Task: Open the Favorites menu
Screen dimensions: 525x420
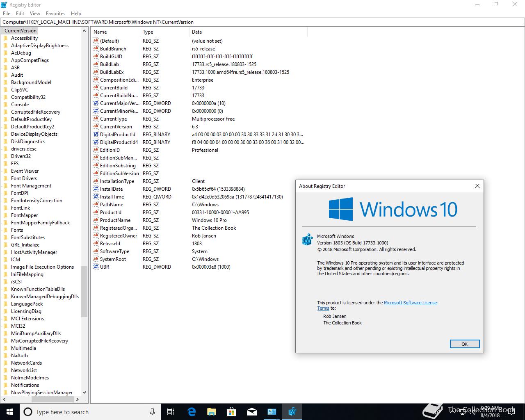Action: click(55, 13)
